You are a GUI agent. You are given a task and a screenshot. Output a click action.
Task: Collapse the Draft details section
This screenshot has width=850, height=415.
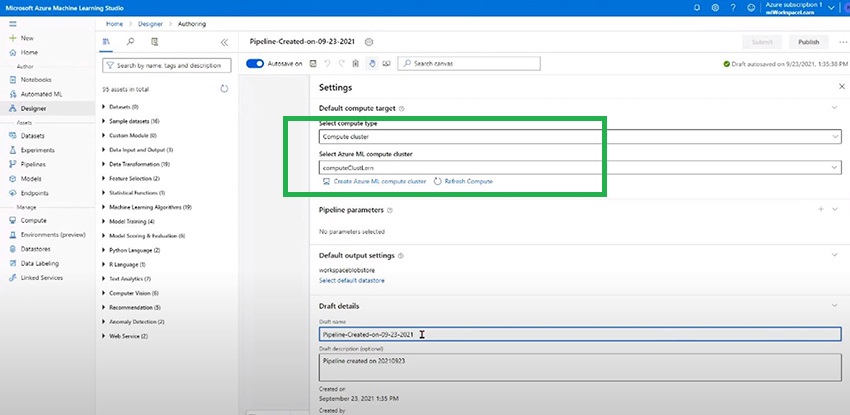coord(835,306)
